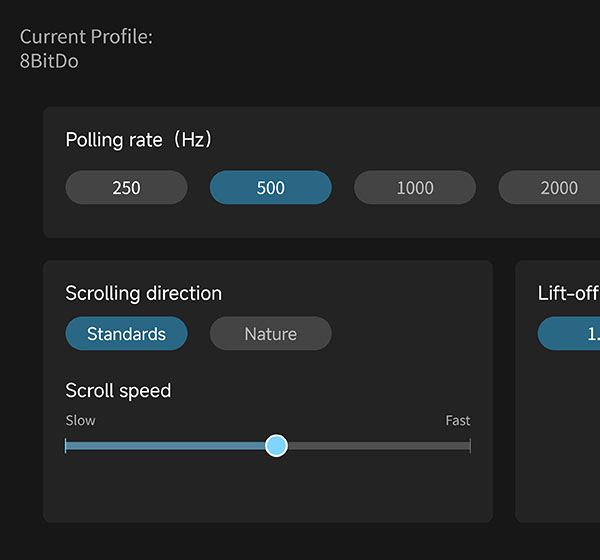
Task: Click the Slow label
Action: tap(80, 421)
